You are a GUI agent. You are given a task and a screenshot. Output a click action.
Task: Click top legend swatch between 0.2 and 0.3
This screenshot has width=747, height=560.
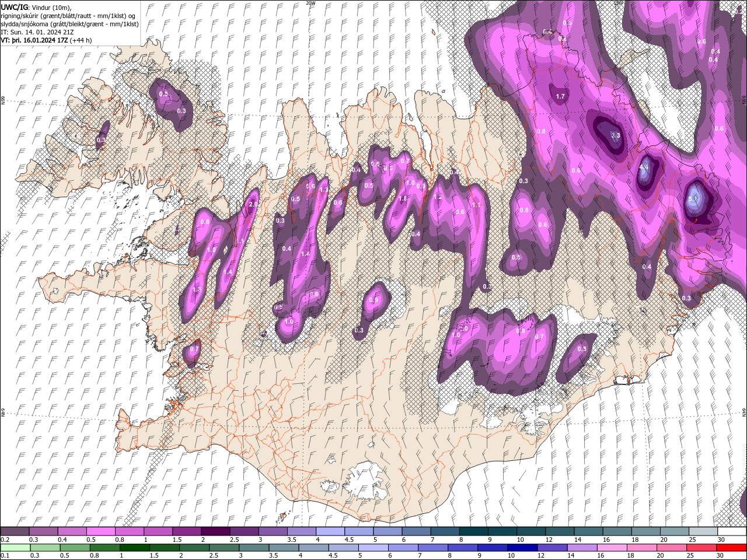15,531
